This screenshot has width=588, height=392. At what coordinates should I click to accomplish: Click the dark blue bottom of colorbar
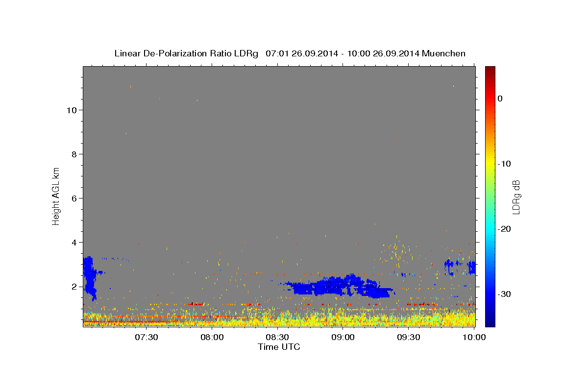pos(490,322)
